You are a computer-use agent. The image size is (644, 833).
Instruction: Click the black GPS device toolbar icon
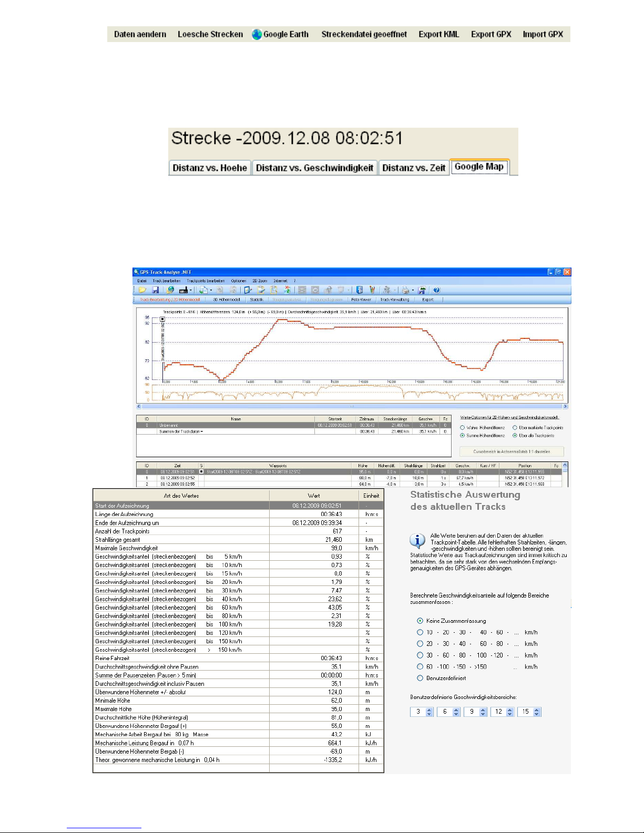183,290
